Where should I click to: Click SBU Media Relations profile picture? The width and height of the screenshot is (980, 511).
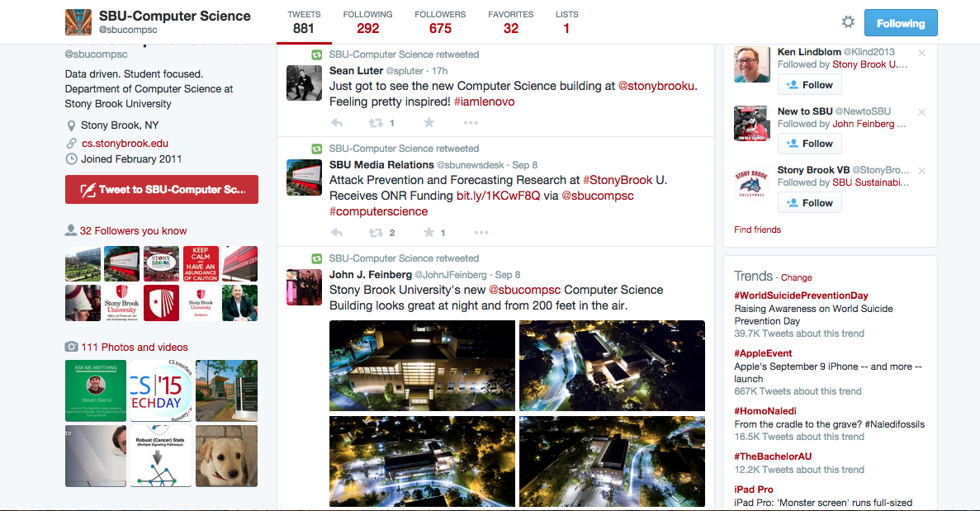pos(304,177)
